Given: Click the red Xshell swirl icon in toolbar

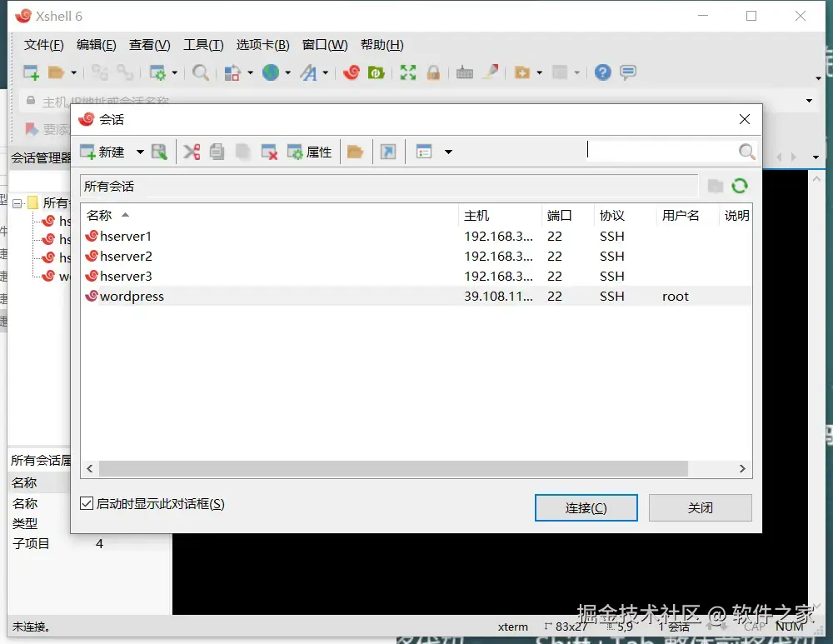Looking at the screenshot, I should coord(352,72).
